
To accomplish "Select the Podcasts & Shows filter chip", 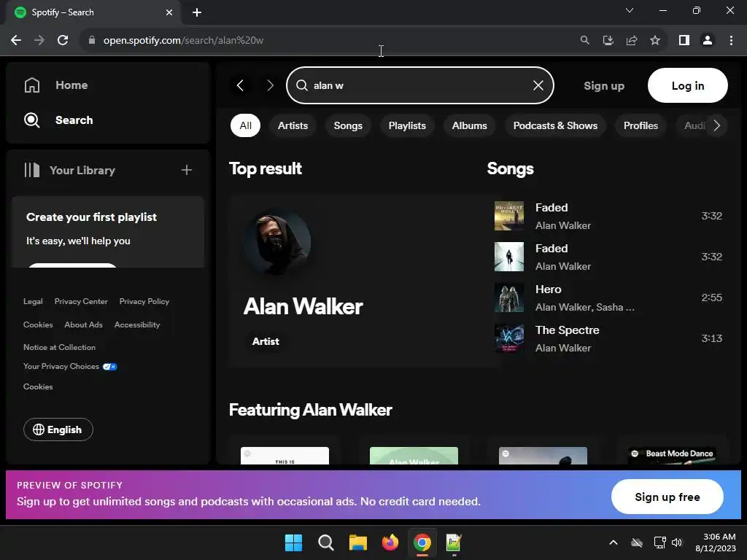I will (x=555, y=125).
